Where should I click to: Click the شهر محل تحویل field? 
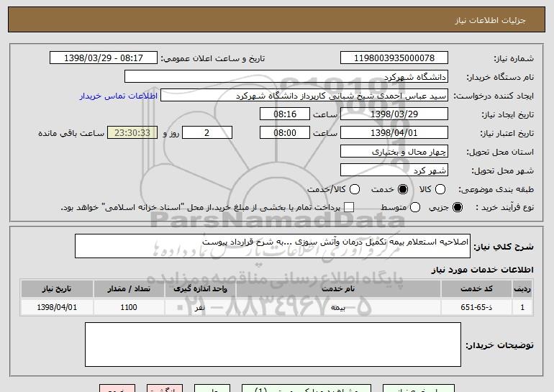point(394,170)
